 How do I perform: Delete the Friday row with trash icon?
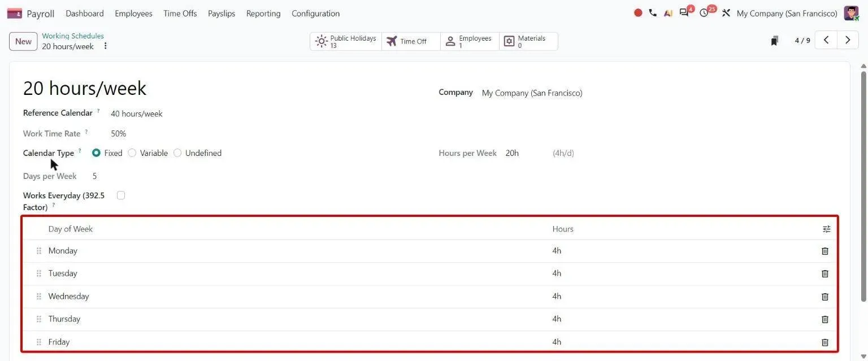[x=825, y=342]
